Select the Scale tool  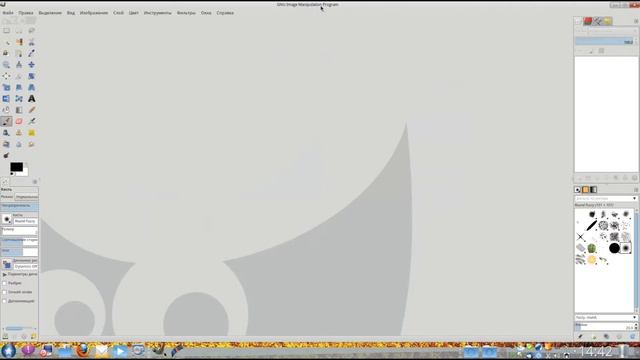click(7, 87)
